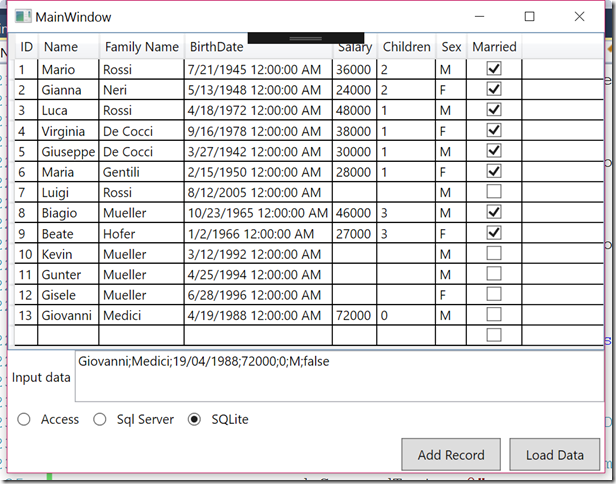Select the Sql Server radio button
This screenshot has width=616, height=484.
click(100, 419)
